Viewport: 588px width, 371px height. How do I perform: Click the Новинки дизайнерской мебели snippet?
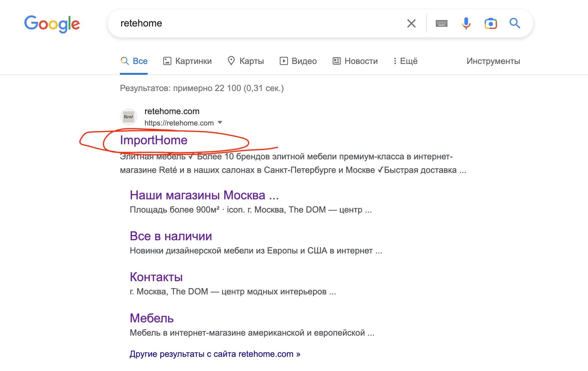point(256,251)
